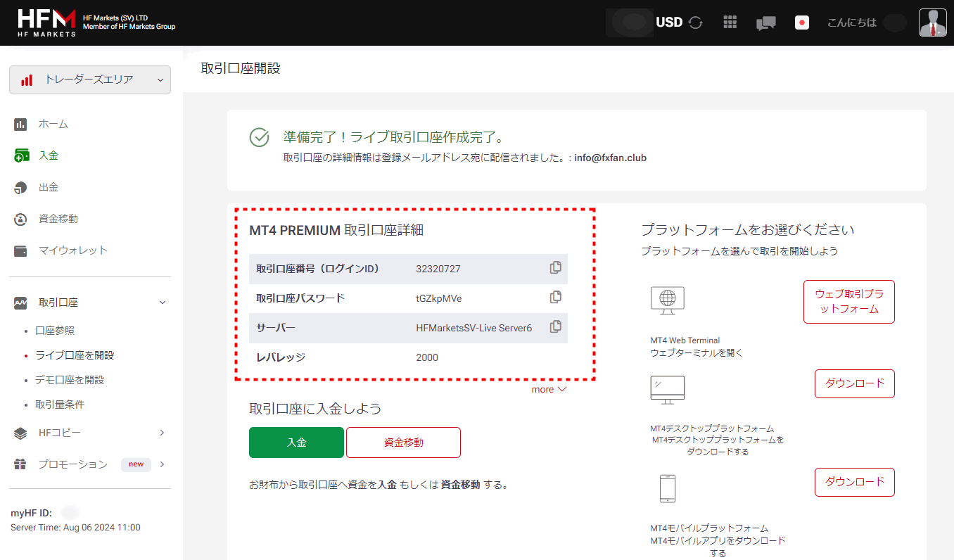
Task: Select デモ口座を開設 submenu item
Action: [x=70, y=380]
